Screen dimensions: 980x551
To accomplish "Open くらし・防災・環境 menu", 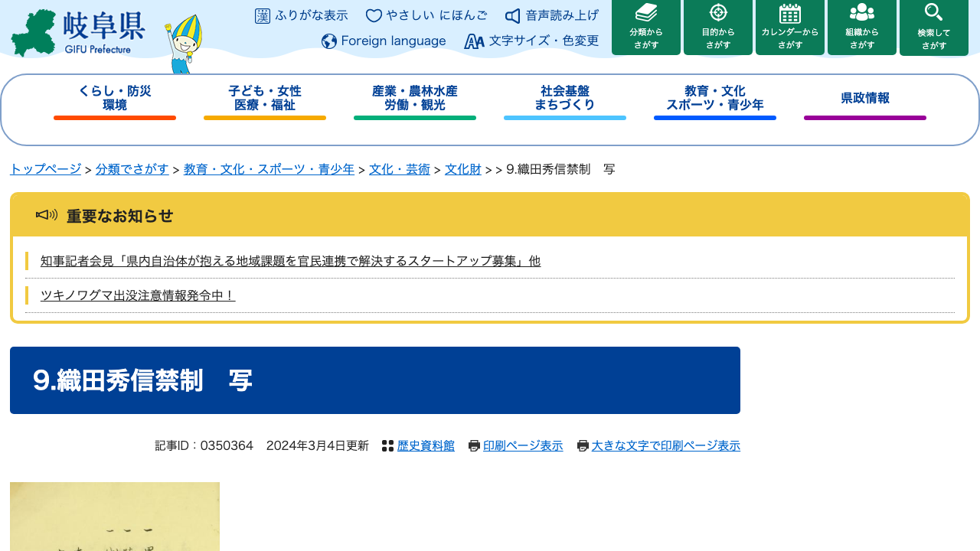I will 115,101.
